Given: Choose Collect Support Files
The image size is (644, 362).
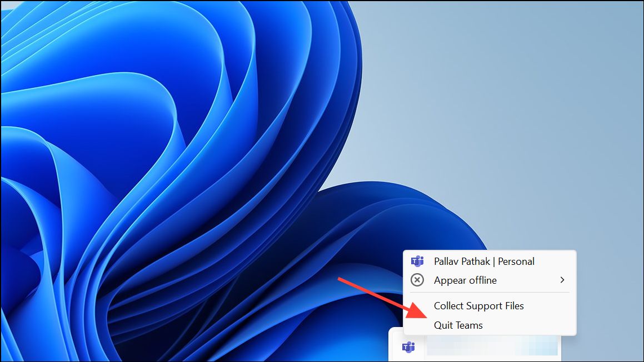Looking at the screenshot, I should (x=479, y=305).
